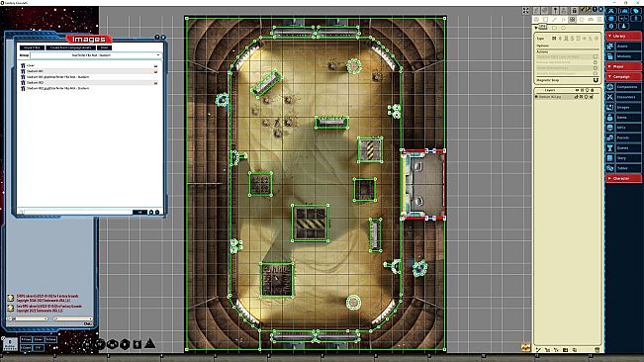Select the pin token tool in image toolbar
The image size is (644, 362).
coord(555,10)
